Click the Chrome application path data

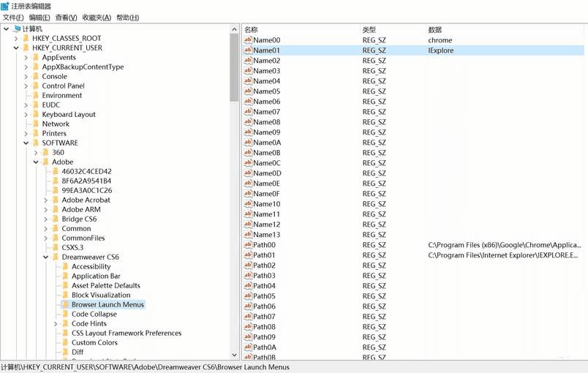[505, 245]
